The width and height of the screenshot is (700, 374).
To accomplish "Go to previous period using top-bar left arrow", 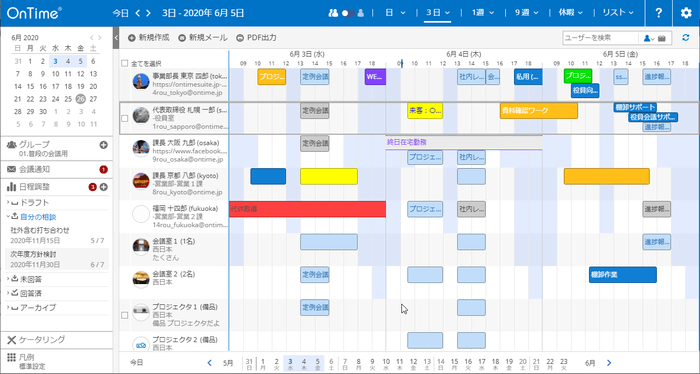I will [138, 13].
